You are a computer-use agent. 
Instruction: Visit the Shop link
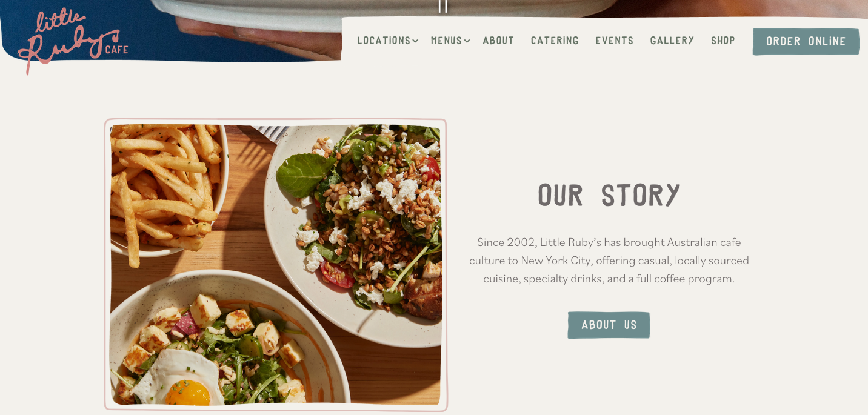pos(723,41)
